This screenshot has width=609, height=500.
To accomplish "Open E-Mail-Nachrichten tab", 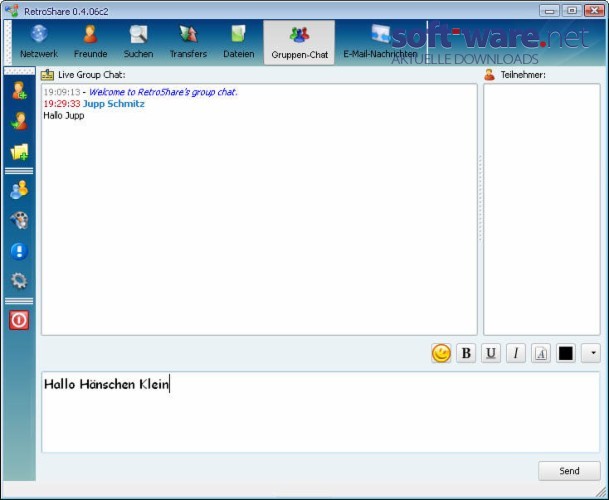I will [380, 42].
